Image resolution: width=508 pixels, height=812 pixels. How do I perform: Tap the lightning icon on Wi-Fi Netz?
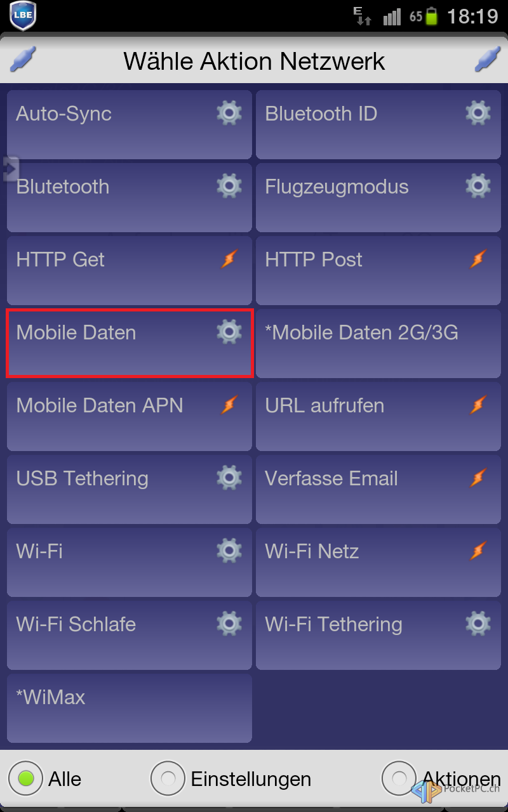[478, 551]
